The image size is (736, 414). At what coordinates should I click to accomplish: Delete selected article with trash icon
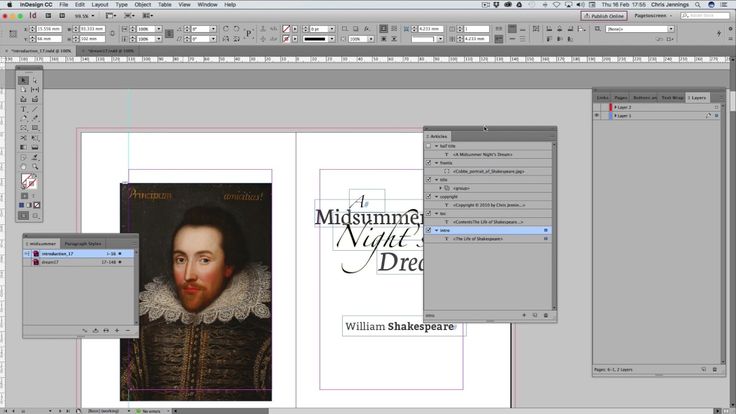(x=546, y=315)
